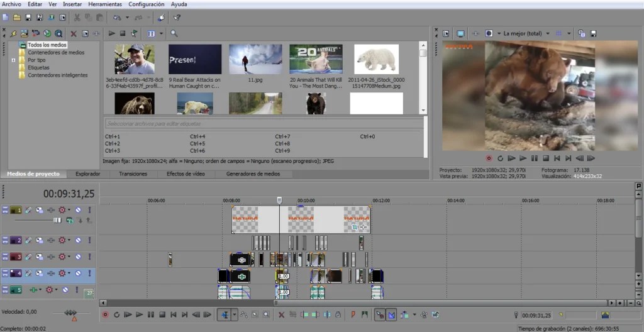Open the media search magnifier tool
Image resolution: width=644 pixels, height=332 pixels.
(174, 33)
